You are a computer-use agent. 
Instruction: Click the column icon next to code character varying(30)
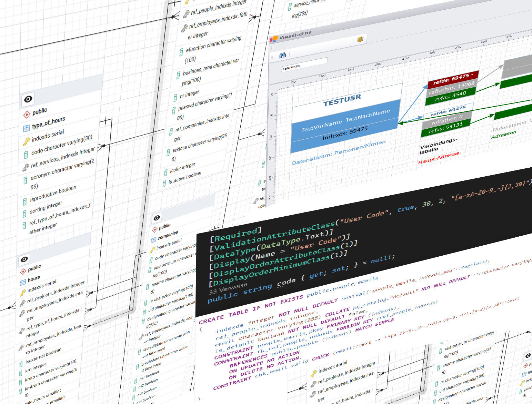pos(26,154)
